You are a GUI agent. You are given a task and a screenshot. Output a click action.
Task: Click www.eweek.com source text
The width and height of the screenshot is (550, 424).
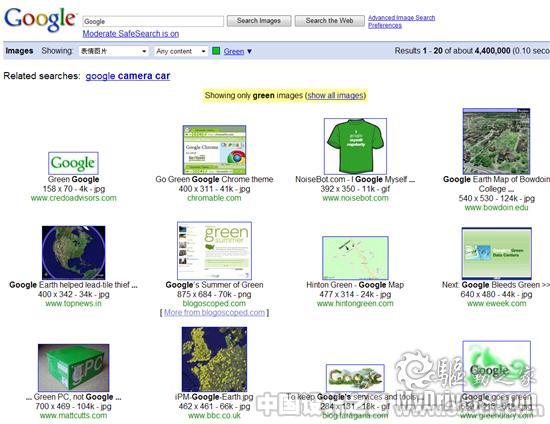click(497, 303)
